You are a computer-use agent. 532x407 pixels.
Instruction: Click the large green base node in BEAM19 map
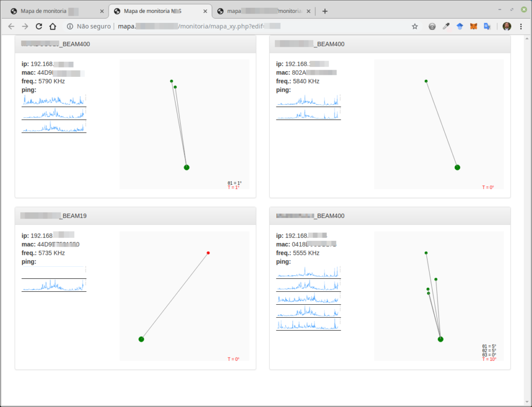click(141, 339)
